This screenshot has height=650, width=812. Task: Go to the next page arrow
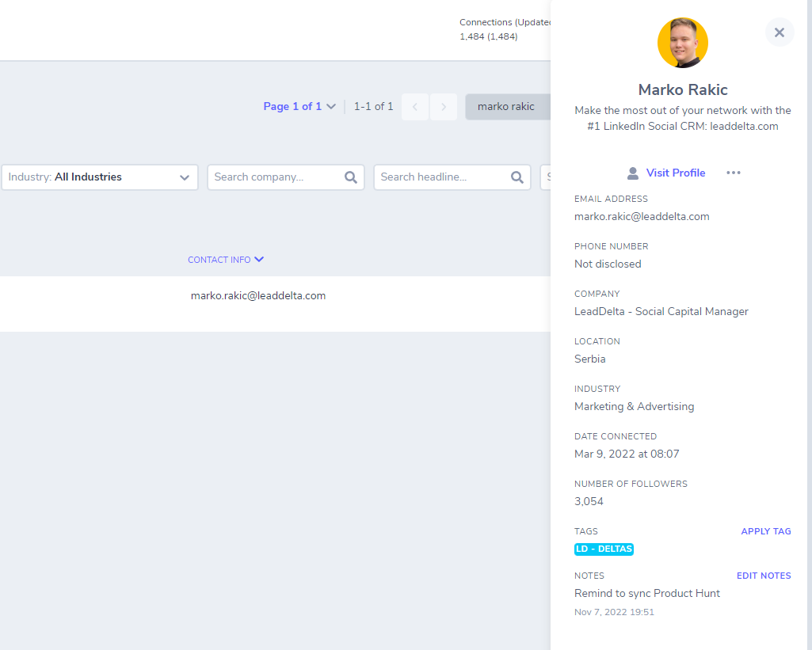[x=444, y=107]
